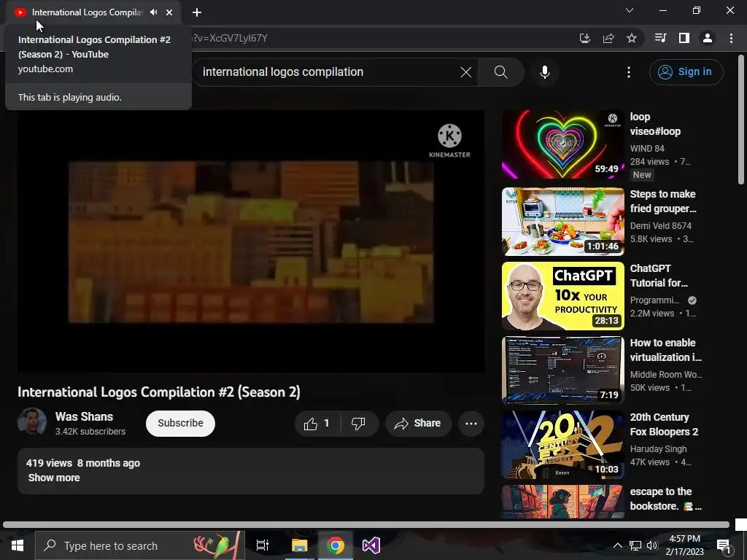747x560 pixels.
Task: Click the video title International Logos Compilation #2
Action: pyautogui.click(x=158, y=392)
